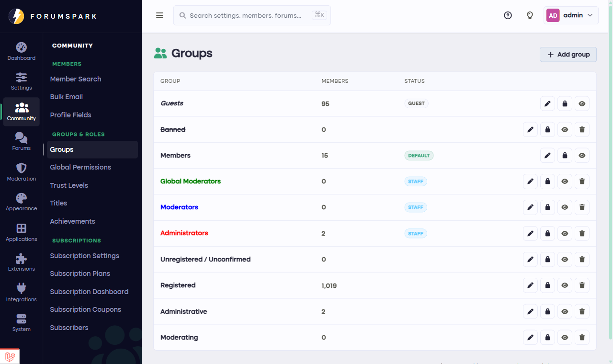Image resolution: width=613 pixels, height=364 pixels.
Task: Open permissions lock for Banned group
Action: point(548,129)
